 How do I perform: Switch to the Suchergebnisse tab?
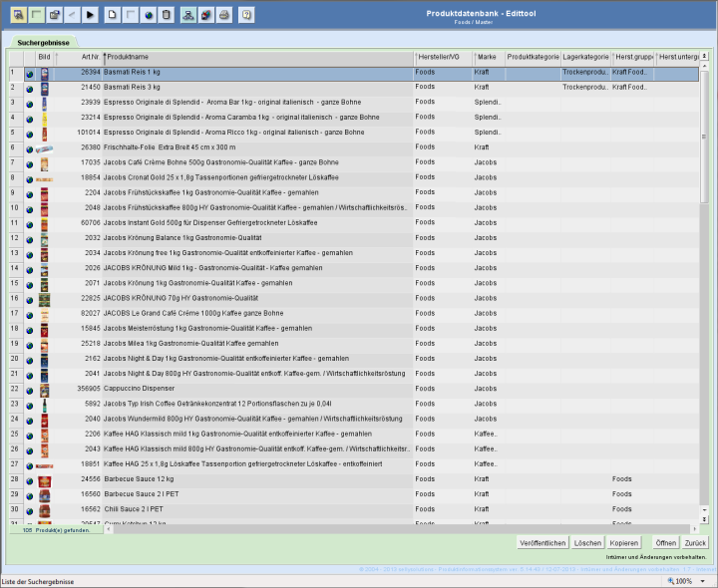43,43
